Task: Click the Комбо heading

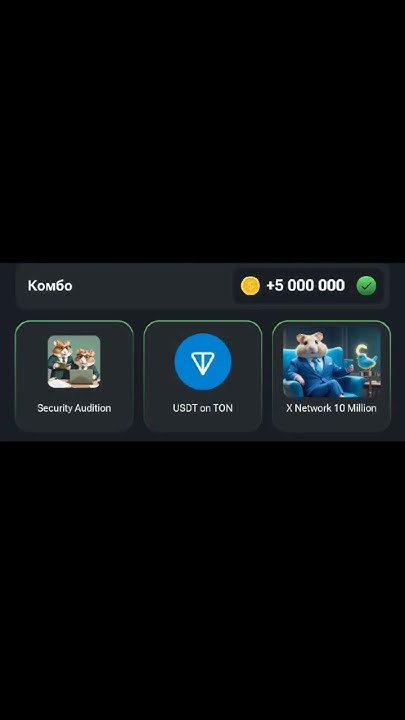Action: coord(50,286)
